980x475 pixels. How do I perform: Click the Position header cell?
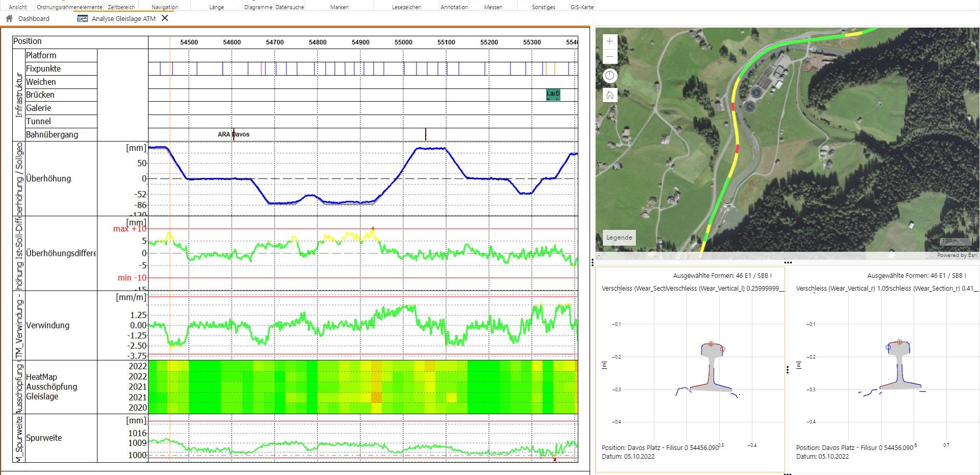pyautogui.click(x=80, y=41)
